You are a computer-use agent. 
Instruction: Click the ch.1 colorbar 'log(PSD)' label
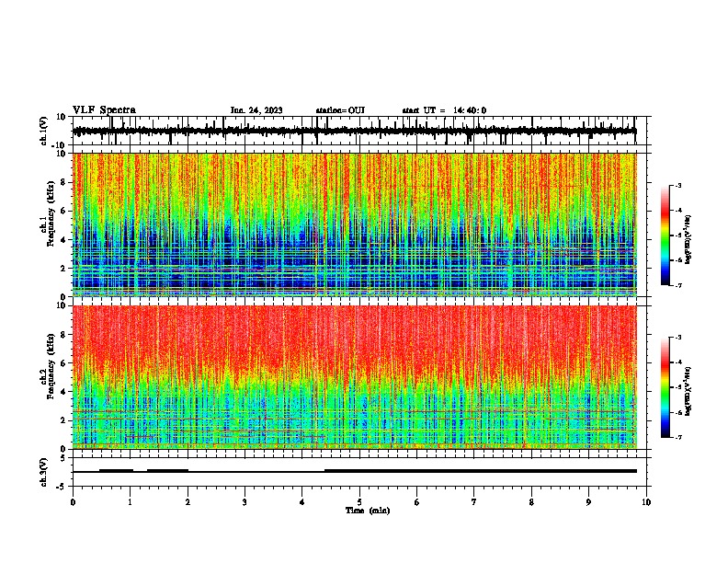688,239
